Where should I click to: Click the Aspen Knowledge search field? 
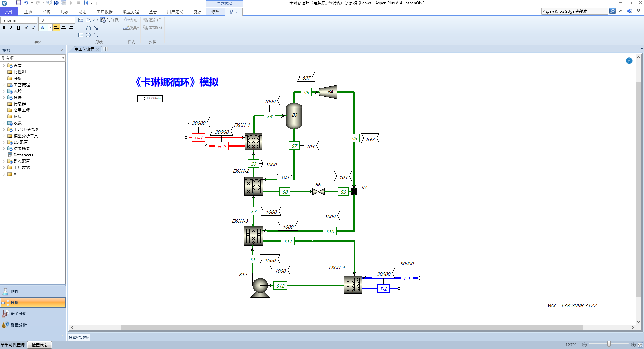pyautogui.click(x=575, y=11)
